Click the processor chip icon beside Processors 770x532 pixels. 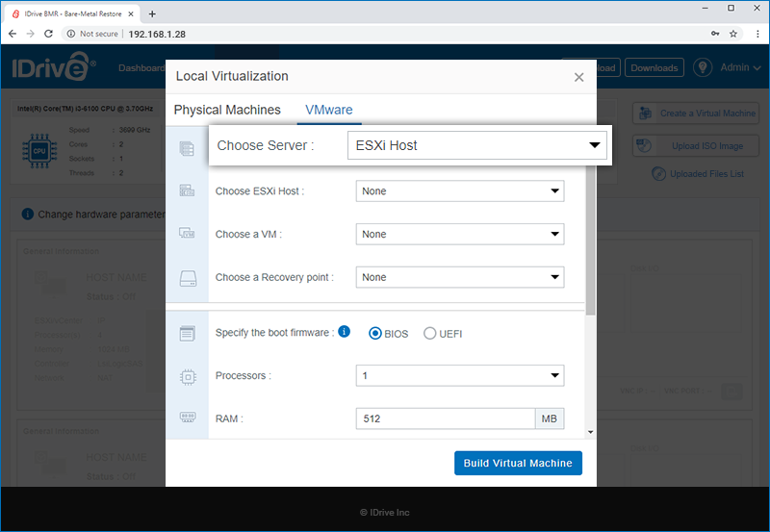tap(188, 377)
